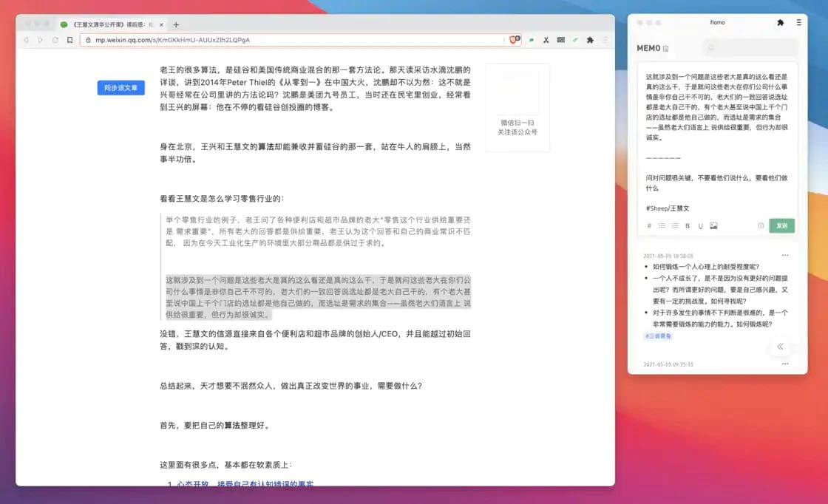Focus the flomo search field
Image resolution: width=828 pixels, height=504 pixels.
(750, 48)
